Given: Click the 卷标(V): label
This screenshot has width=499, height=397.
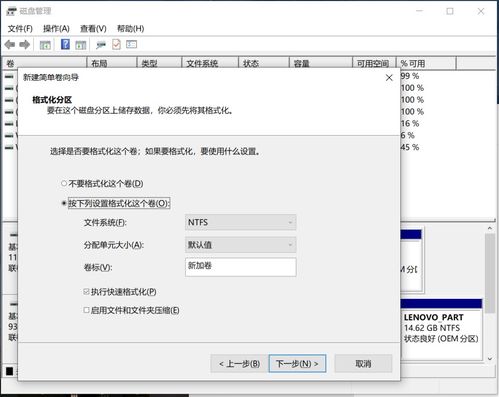Looking at the screenshot, I should click(98, 267).
